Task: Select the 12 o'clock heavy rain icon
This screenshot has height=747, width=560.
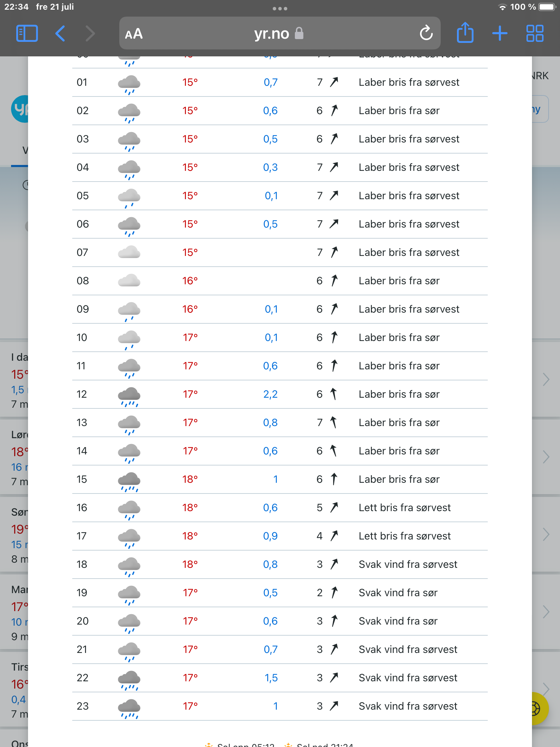Action: click(129, 397)
